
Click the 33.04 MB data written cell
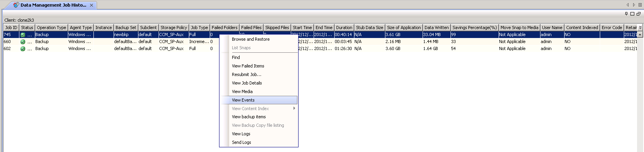pos(437,35)
